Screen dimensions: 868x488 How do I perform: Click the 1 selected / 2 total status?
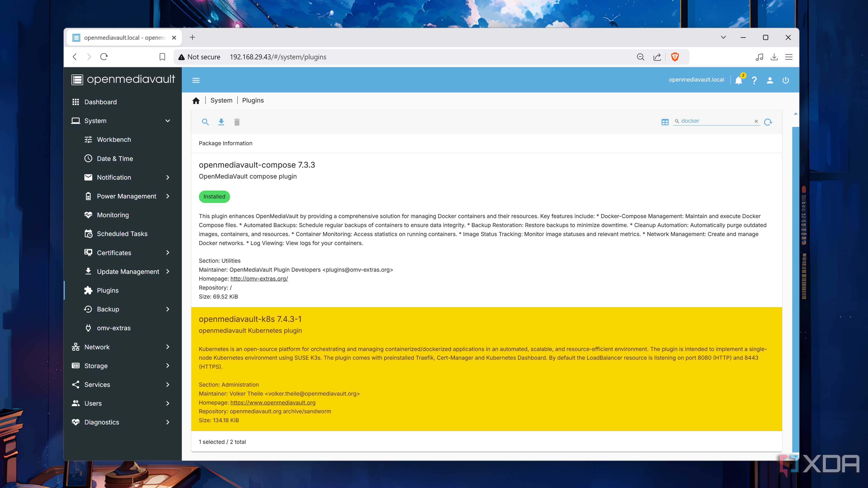coord(222,442)
